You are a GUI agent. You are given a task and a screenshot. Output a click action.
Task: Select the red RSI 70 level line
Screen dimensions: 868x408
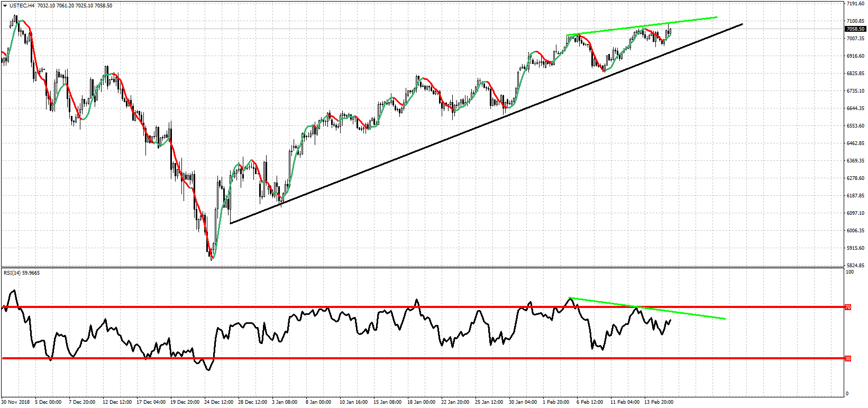pos(422,307)
